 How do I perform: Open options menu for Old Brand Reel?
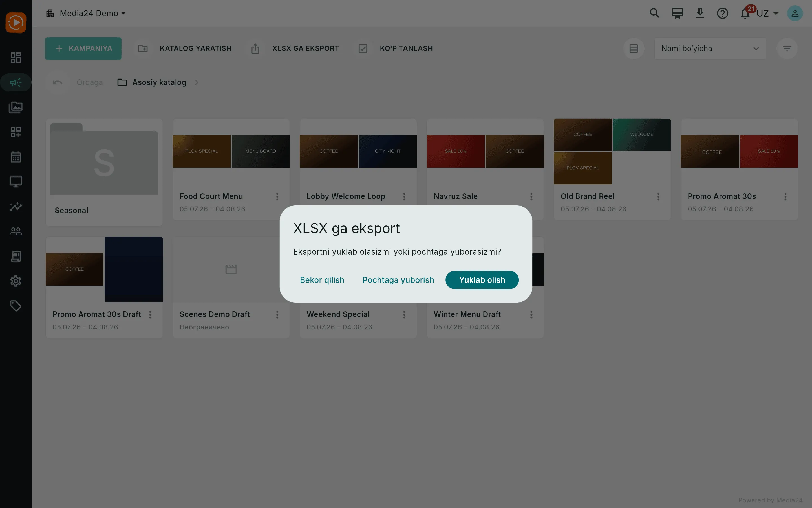pos(658,196)
